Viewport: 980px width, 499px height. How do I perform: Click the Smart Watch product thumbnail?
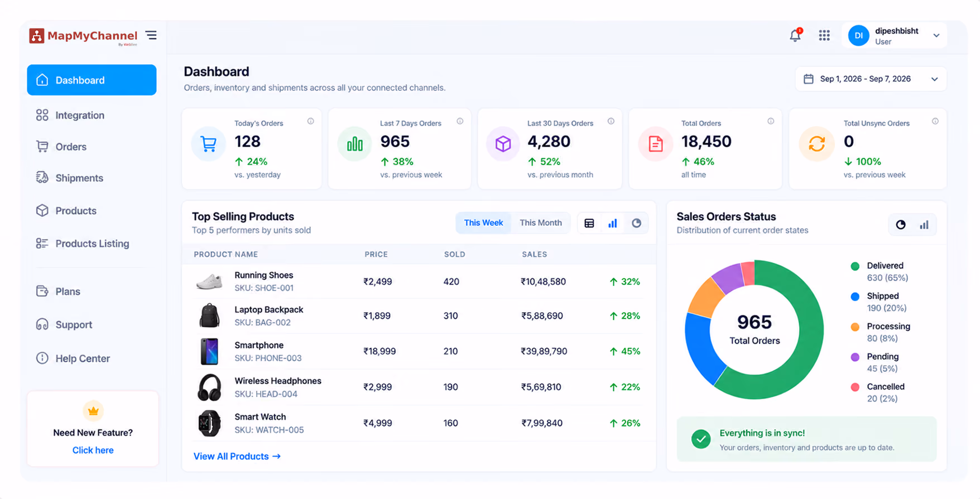(209, 423)
